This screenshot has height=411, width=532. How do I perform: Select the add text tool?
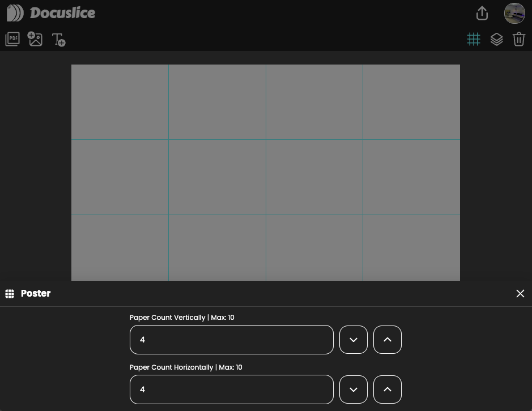58,39
